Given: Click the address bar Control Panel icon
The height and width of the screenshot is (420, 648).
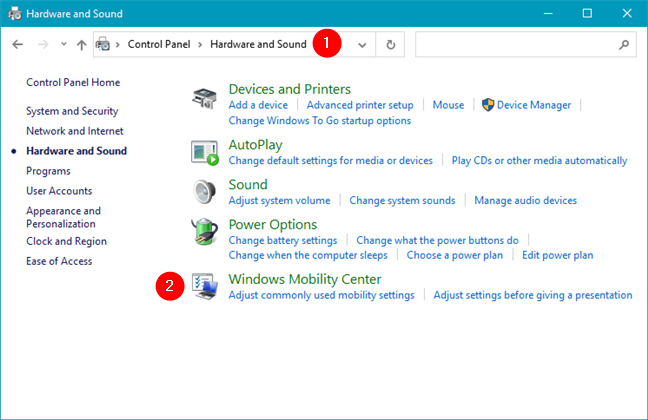Looking at the screenshot, I should [103, 44].
